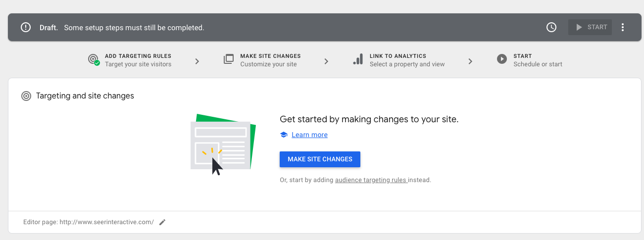Viewport: 644px width, 240px height.
Task: Click the site editor illustration thumbnail
Action: [x=223, y=144]
